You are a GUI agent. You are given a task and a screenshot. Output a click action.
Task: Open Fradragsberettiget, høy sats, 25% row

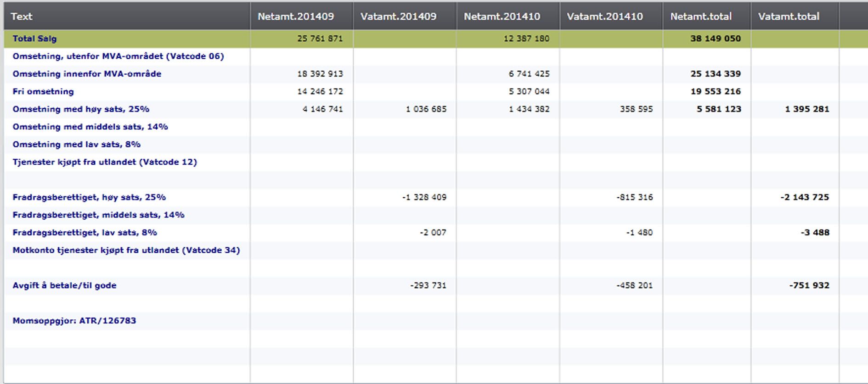click(x=89, y=197)
